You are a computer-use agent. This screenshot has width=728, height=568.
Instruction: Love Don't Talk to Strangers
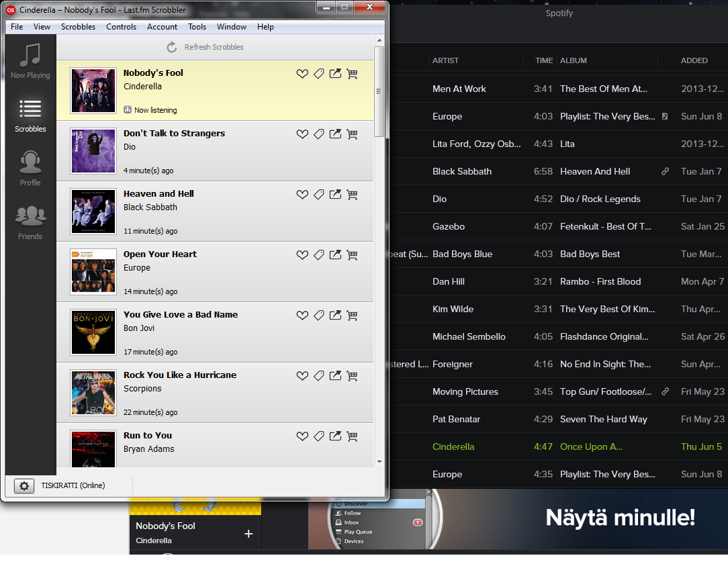pyautogui.click(x=302, y=134)
